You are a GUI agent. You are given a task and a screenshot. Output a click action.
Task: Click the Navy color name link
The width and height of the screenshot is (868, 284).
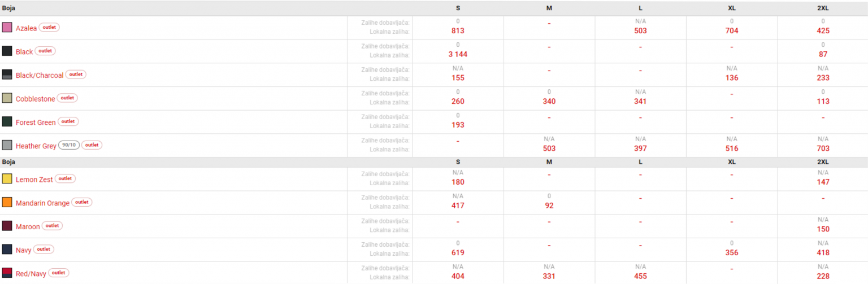click(x=24, y=250)
